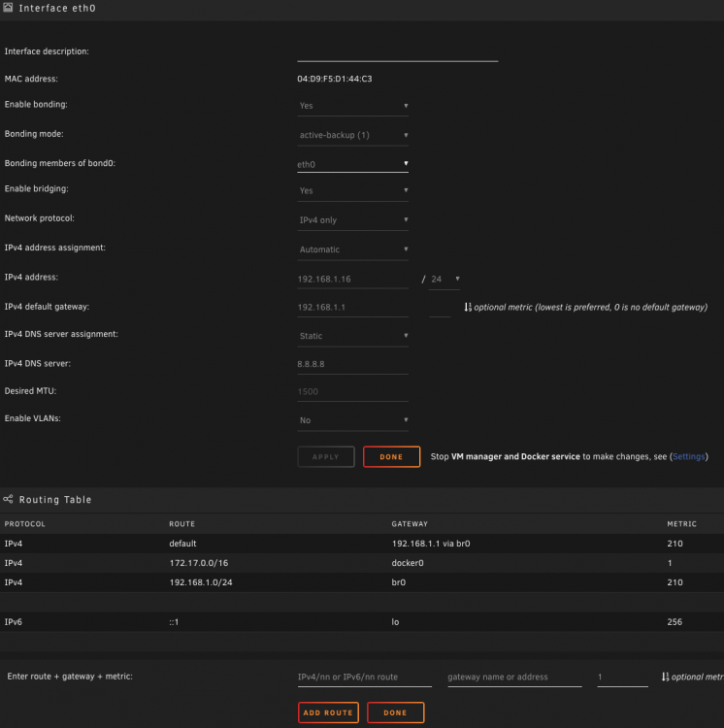Open the Network protocol dropdown
The width and height of the screenshot is (724, 728).
(352, 220)
